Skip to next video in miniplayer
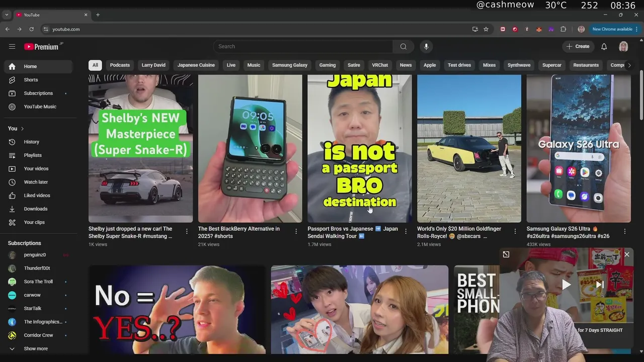The image size is (644, 362). (x=600, y=285)
